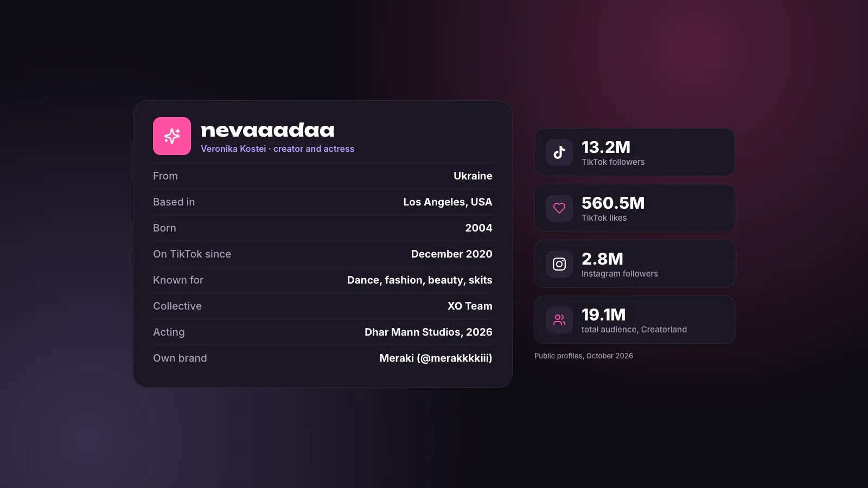Image resolution: width=868 pixels, height=488 pixels.
Task: Click the heart icon beside TikTok likes
Action: pyautogui.click(x=559, y=208)
